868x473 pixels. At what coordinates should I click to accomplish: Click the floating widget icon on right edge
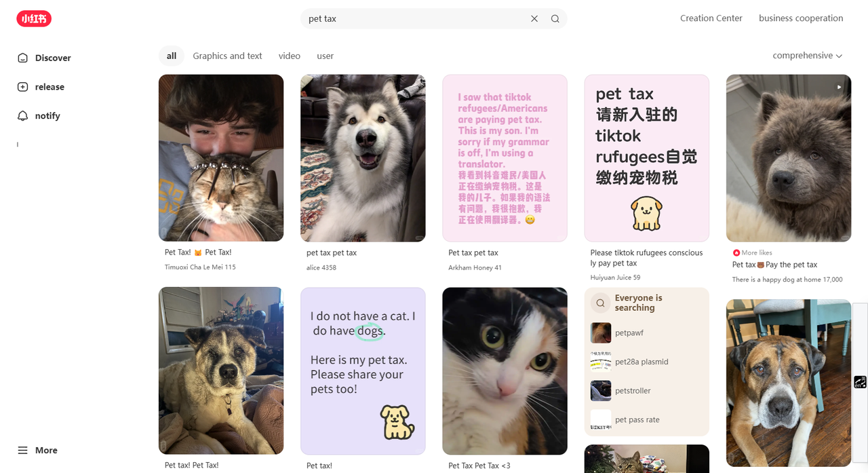[x=860, y=382]
